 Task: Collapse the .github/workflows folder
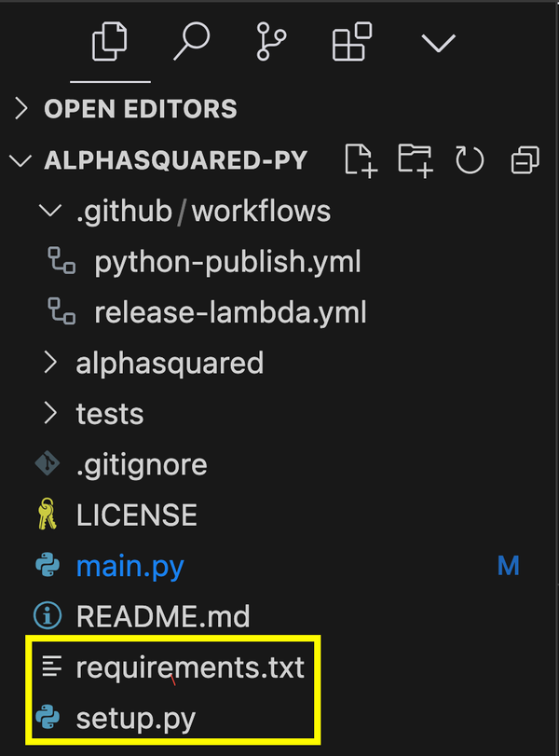(x=49, y=211)
